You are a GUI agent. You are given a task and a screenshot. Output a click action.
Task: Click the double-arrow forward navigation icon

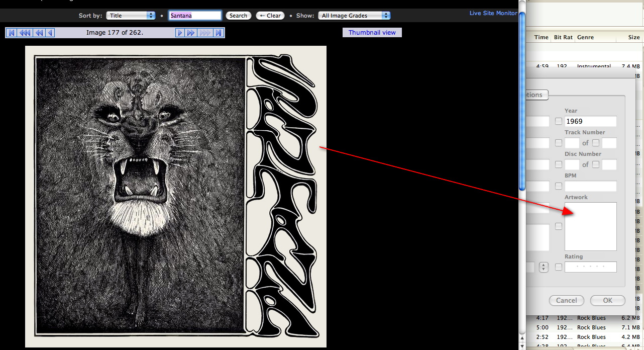191,33
